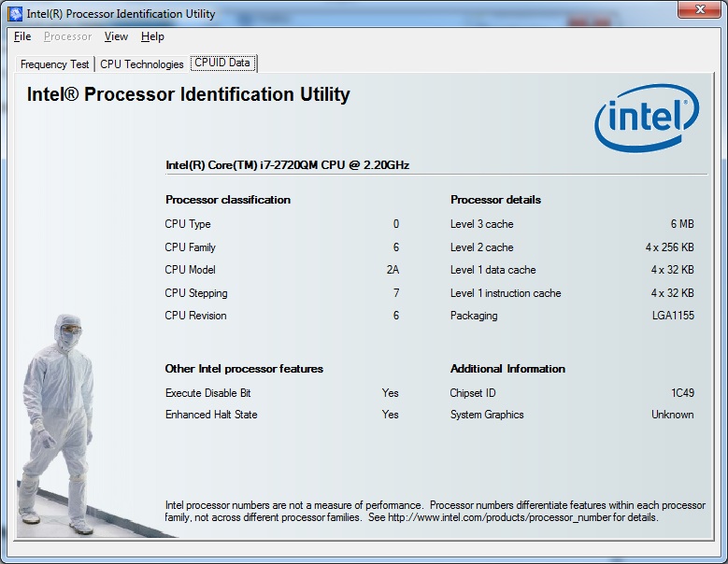Click the 'Chipset ID' label
The height and width of the screenshot is (564, 728).
point(473,393)
